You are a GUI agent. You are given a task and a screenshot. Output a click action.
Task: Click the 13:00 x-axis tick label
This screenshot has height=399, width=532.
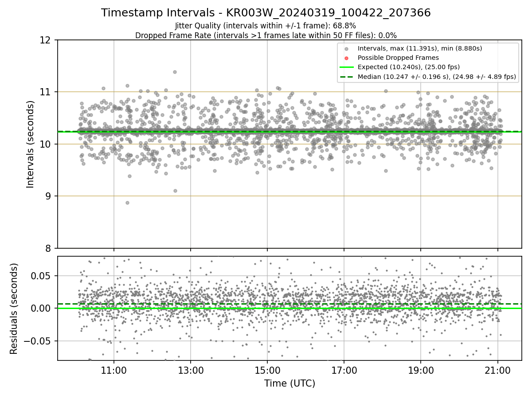point(191,370)
